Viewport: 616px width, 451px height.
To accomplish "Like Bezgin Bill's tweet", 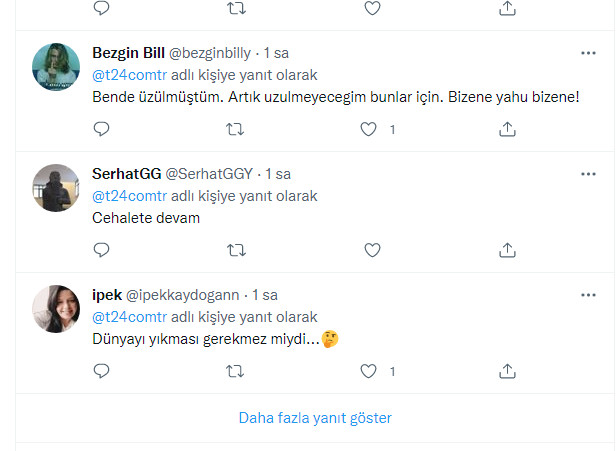I will coord(369,129).
